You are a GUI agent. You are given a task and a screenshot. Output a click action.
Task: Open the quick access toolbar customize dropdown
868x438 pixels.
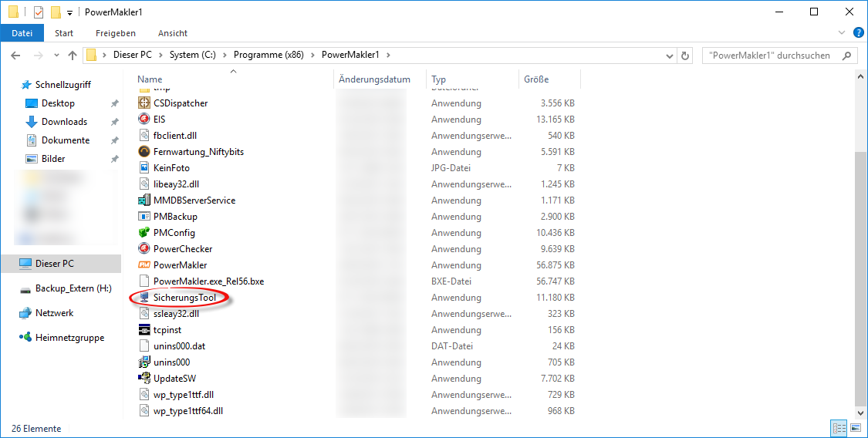[69, 12]
